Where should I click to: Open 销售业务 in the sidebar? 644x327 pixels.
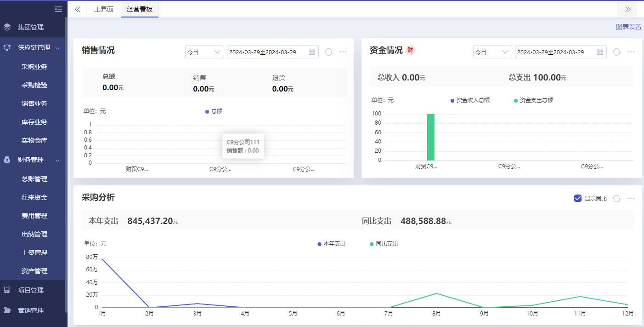(34, 103)
